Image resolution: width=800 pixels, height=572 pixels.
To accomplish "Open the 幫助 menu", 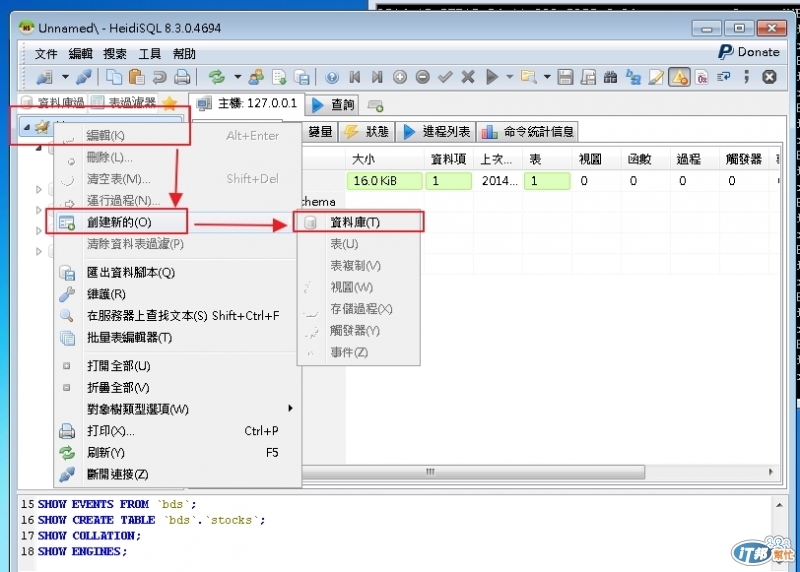I will tap(184, 54).
